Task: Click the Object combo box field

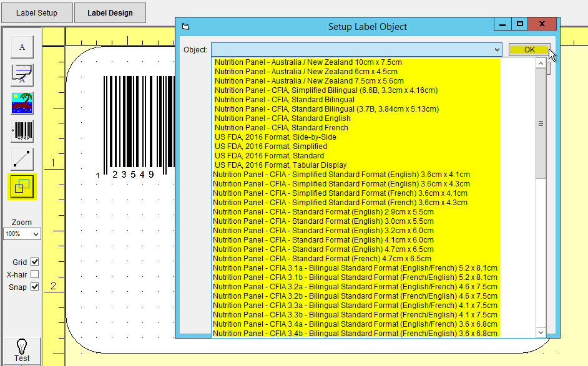Action: pyautogui.click(x=356, y=49)
